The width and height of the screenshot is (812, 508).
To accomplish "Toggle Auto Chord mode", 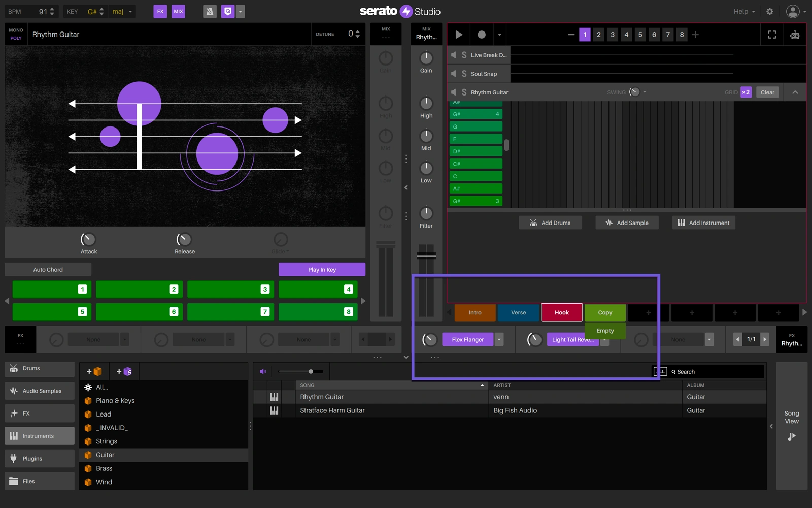I will coord(48,269).
